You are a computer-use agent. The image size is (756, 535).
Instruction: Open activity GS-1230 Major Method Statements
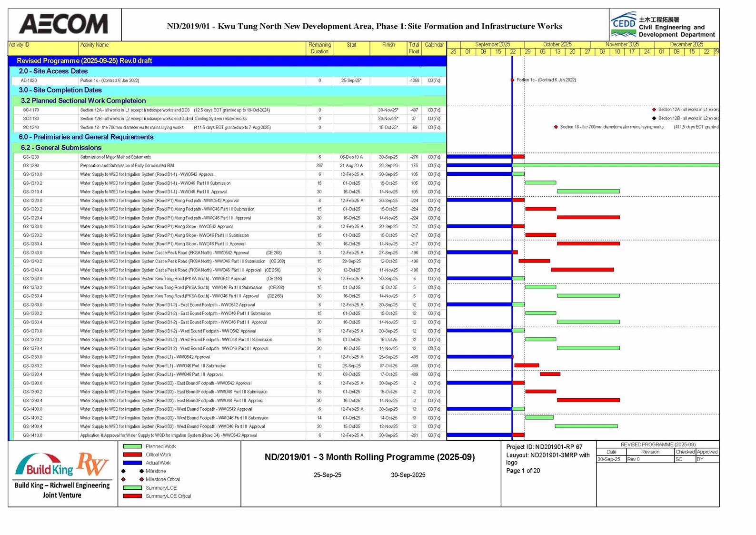(115, 157)
